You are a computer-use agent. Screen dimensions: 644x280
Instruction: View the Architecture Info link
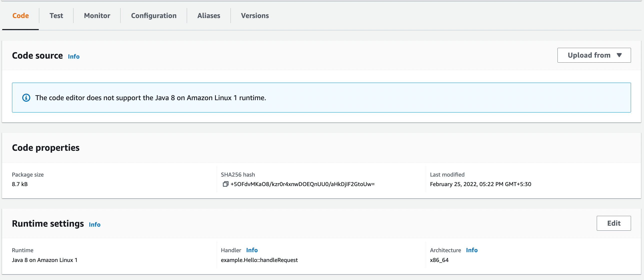coord(472,250)
